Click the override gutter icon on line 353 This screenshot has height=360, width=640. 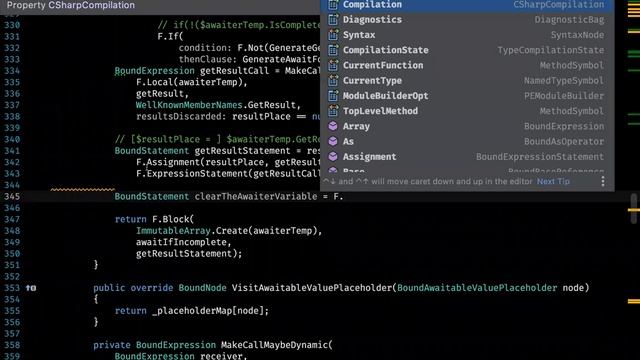click(x=31, y=288)
